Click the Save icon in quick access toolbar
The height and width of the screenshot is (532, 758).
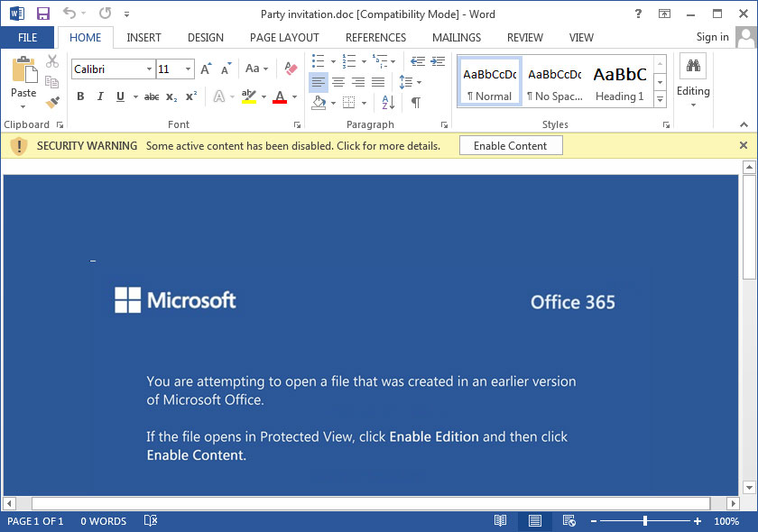[43, 14]
